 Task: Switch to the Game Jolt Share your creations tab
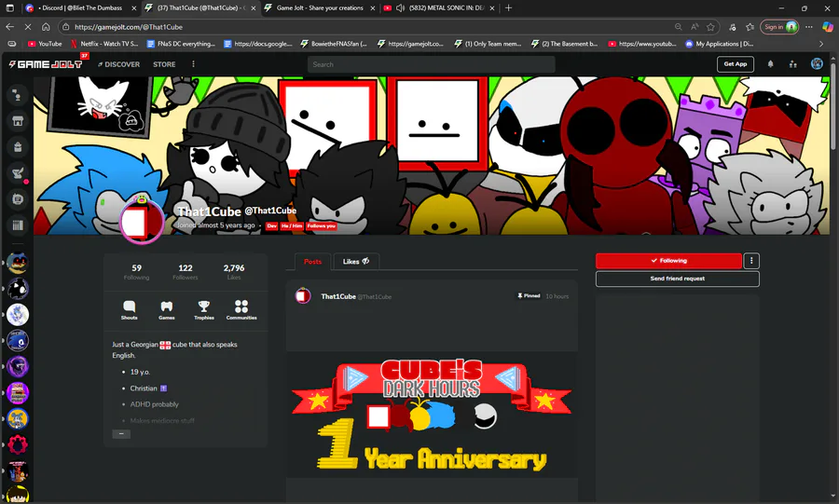click(320, 8)
